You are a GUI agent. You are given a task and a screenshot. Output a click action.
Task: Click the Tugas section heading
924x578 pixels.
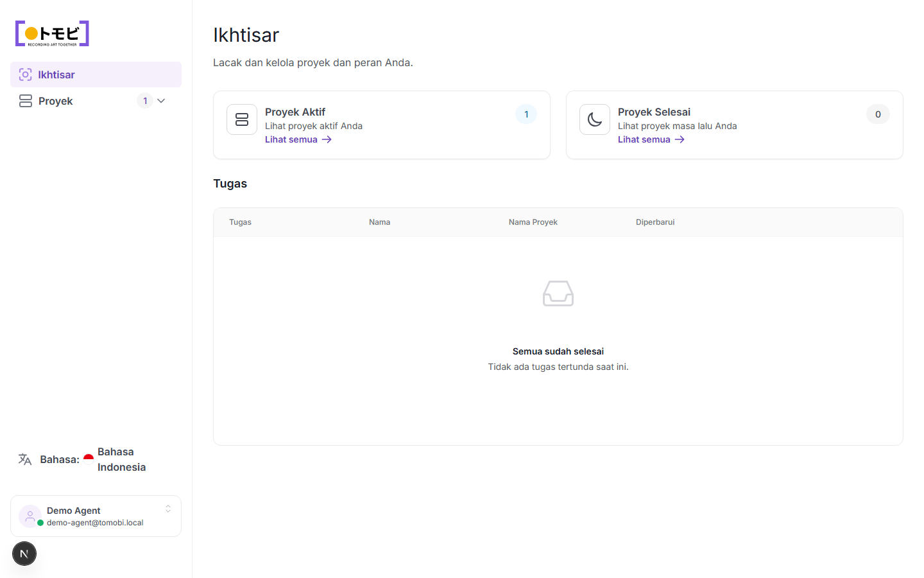[230, 184]
